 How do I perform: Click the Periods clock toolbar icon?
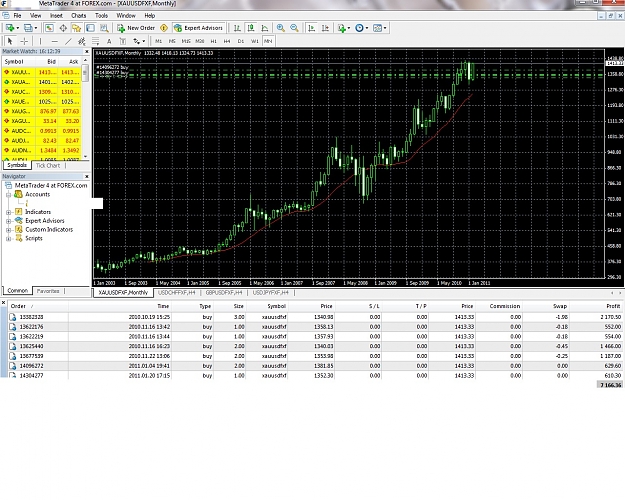tap(359, 28)
